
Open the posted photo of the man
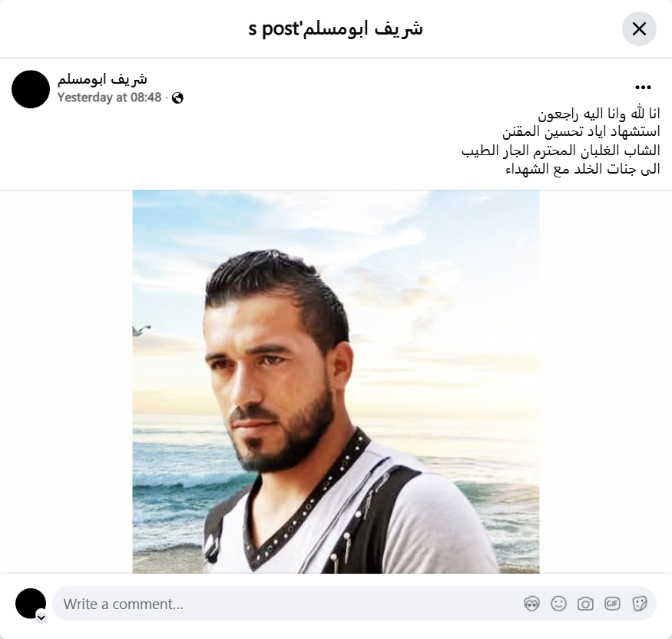pos(336,382)
